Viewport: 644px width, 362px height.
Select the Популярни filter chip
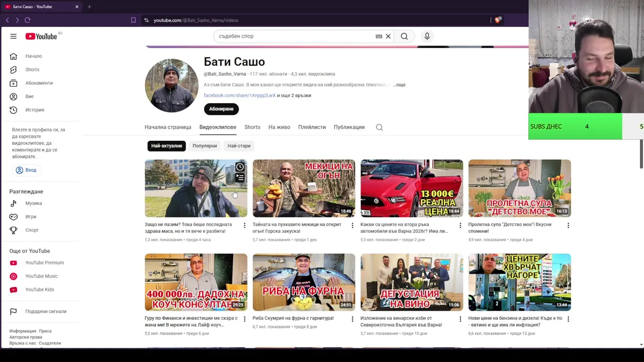[x=205, y=146]
